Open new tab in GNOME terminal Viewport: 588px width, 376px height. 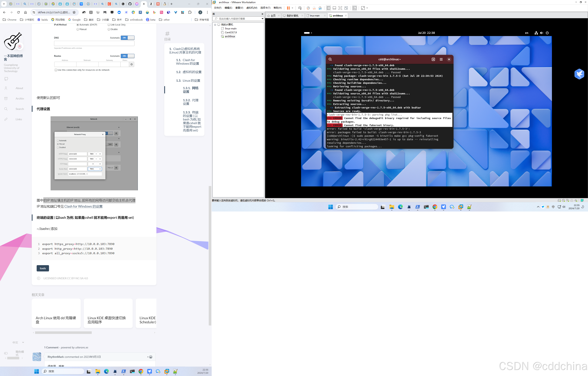point(433,59)
